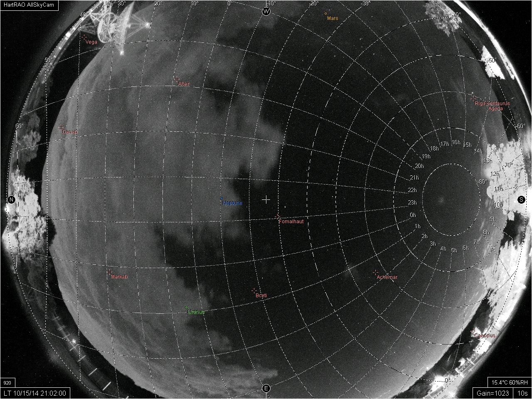
Task: Click the '3h' right ascension label
Action: [433, 244]
